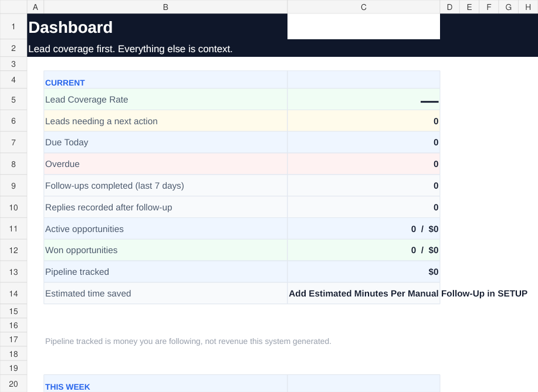538x392 pixels.
Task: Select 'Estimated time saved' label cell
Action: click(x=165, y=294)
